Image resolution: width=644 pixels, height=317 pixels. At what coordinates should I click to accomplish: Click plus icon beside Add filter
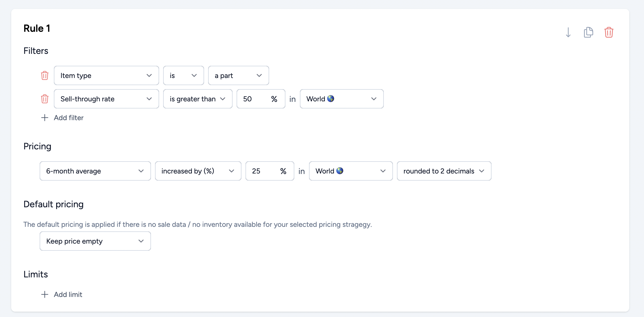coord(45,118)
